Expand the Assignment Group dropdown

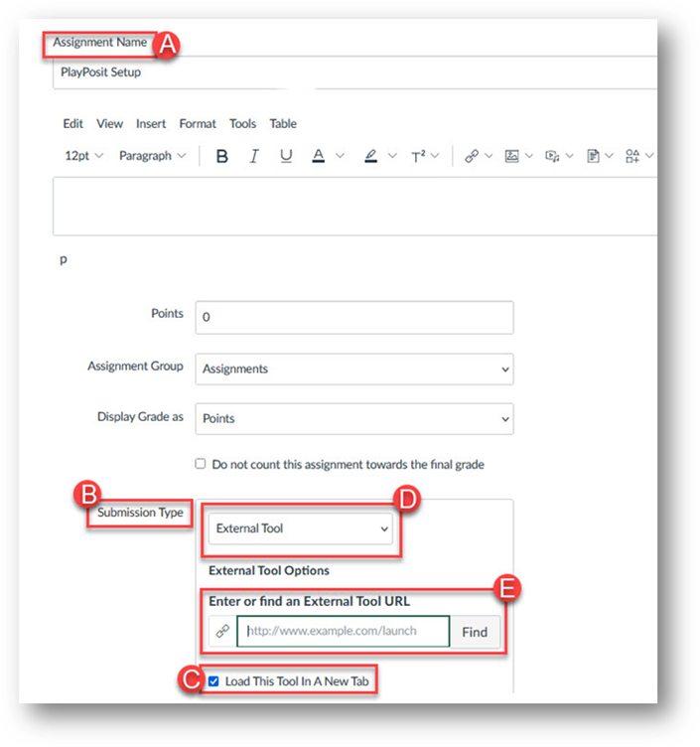353,369
